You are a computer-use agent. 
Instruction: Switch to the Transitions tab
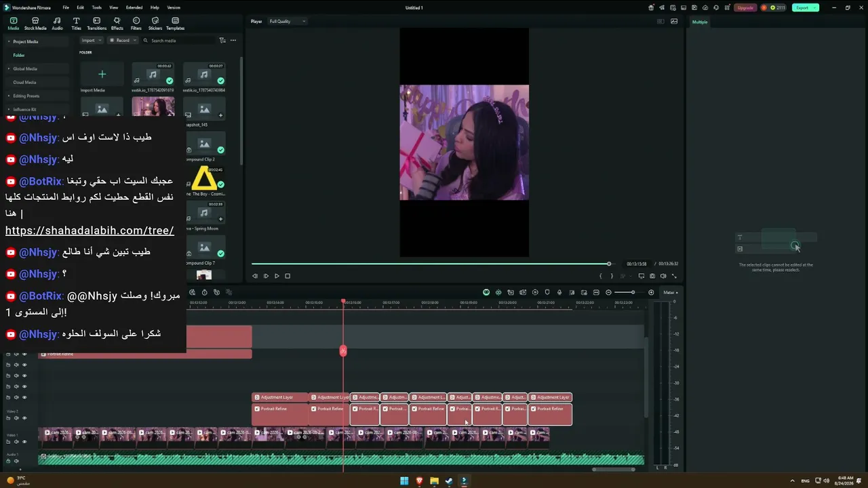pos(97,24)
